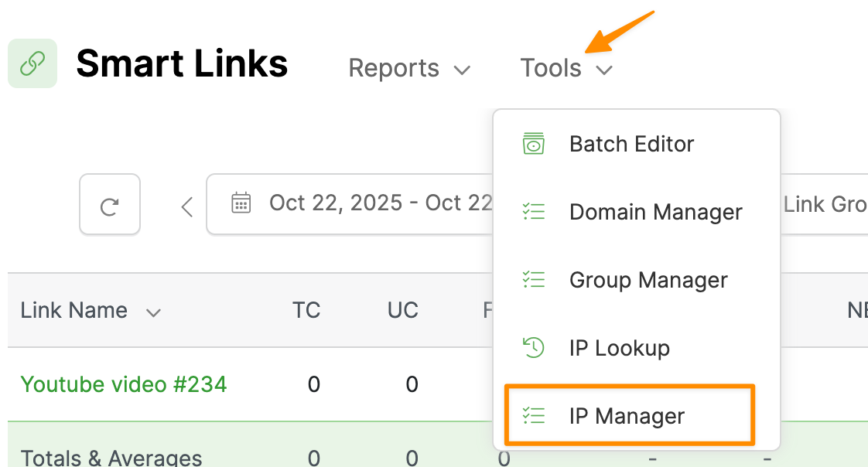The image size is (868, 467).
Task: Open the Oct 22, 2025 date range picker
Action: 364,203
